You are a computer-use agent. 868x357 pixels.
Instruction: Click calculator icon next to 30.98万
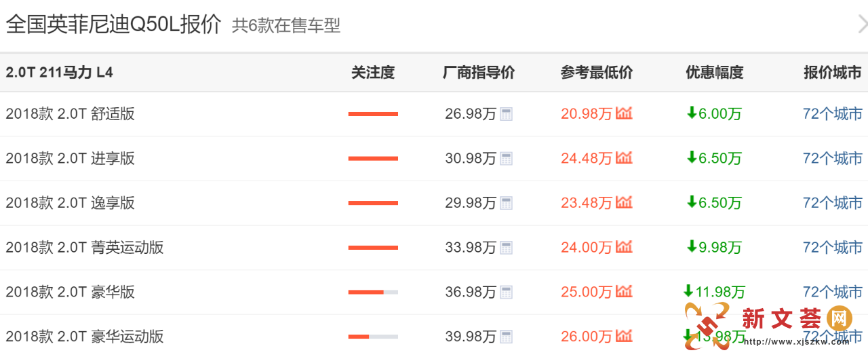[506, 159]
